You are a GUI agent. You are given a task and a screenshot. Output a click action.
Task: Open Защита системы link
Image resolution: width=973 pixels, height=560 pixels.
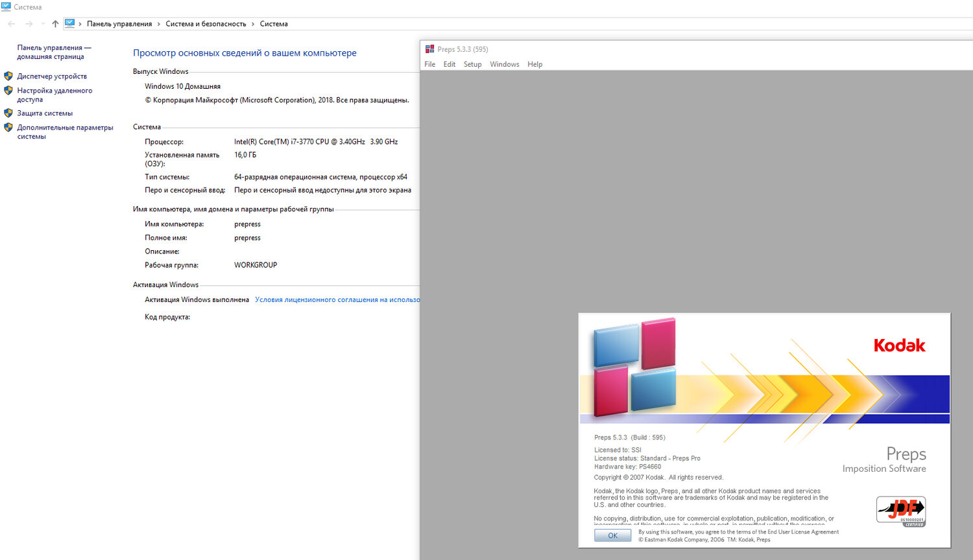[x=45, y=113]
